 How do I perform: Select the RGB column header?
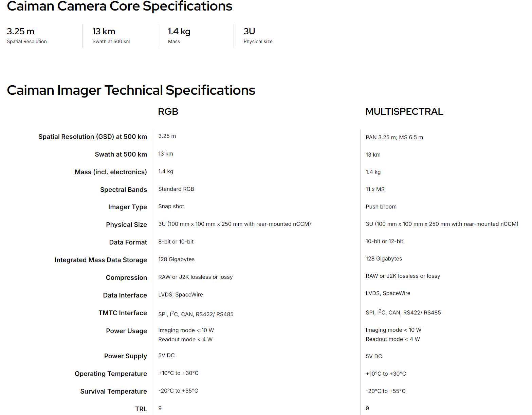(x=168, y=111)
